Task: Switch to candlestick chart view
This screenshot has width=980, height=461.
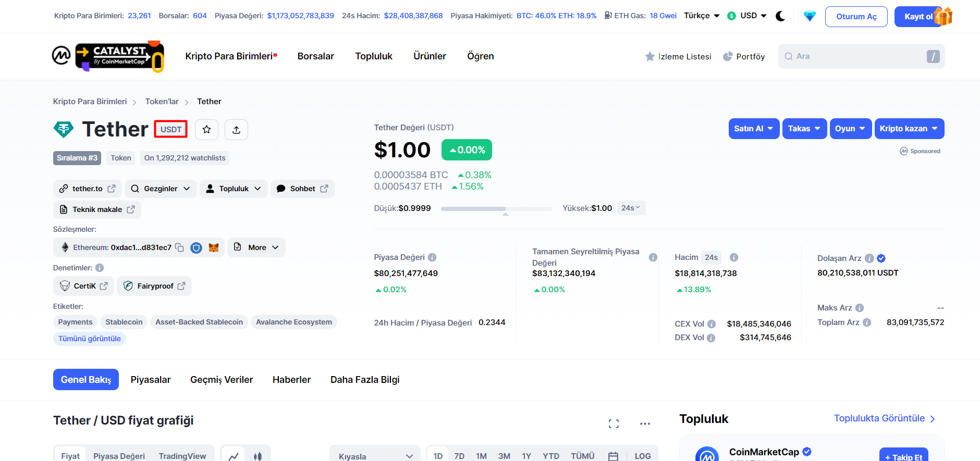Action: tap(258, 456)
